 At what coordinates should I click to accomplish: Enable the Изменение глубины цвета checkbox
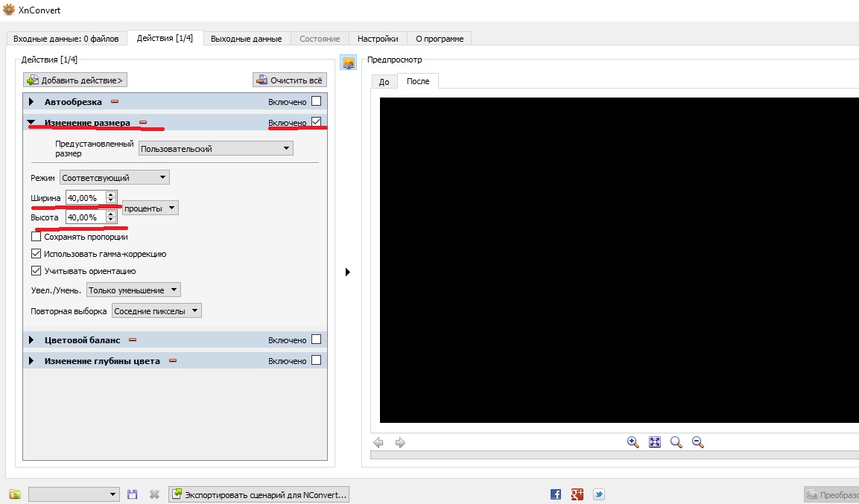[316, 360]
